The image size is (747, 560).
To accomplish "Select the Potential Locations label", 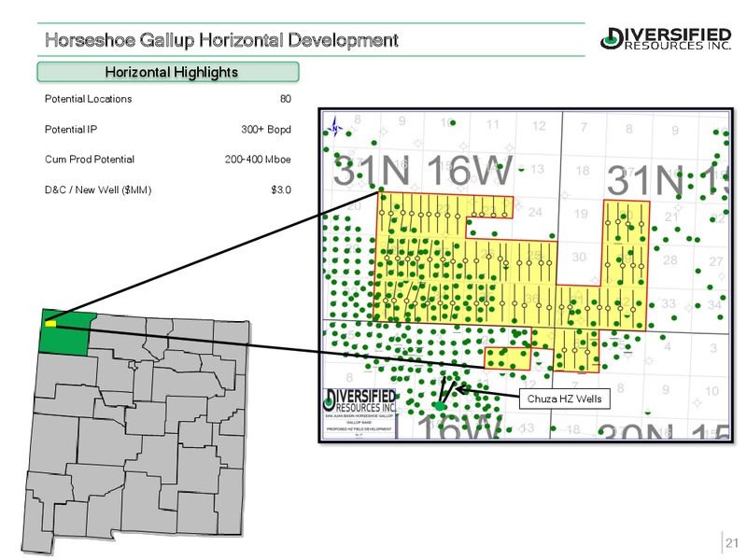I will point(88,99).
